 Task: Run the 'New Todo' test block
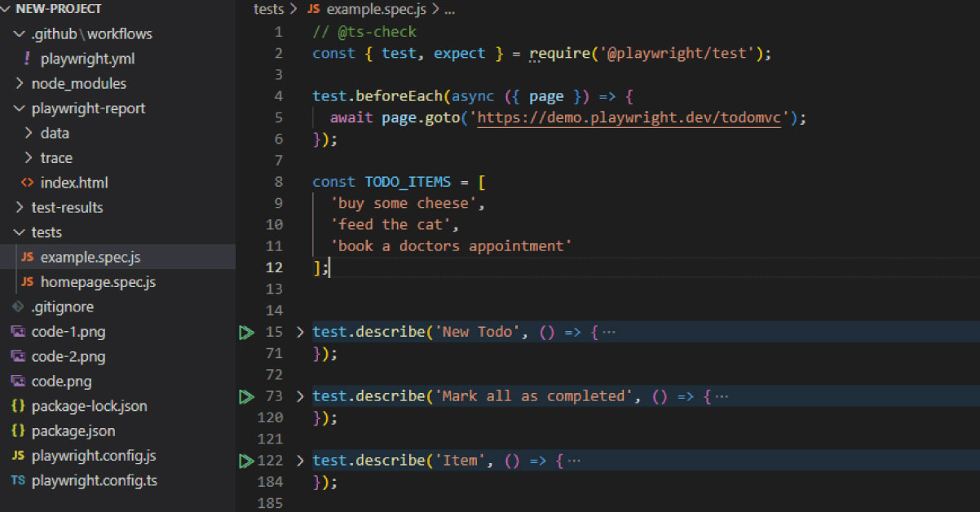(x=246, y=333)
